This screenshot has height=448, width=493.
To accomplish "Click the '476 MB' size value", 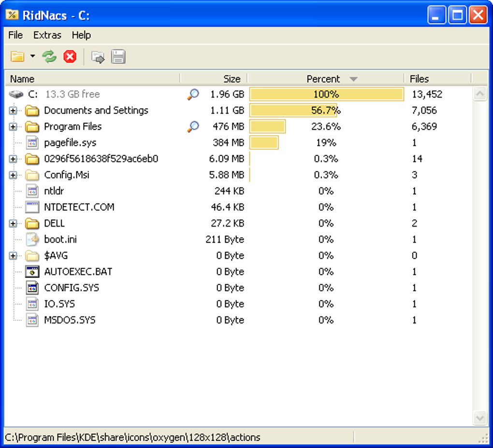I will click(x=228, y=127).
